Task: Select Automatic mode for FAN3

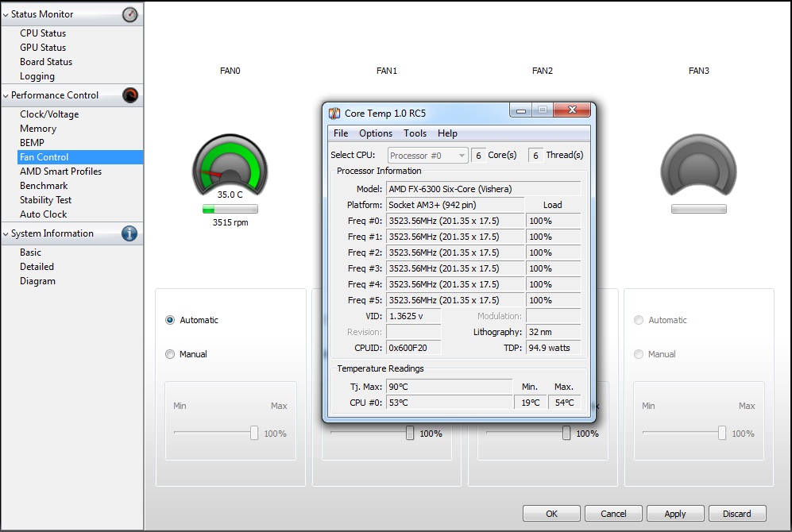Action: [x=639, y=320]
